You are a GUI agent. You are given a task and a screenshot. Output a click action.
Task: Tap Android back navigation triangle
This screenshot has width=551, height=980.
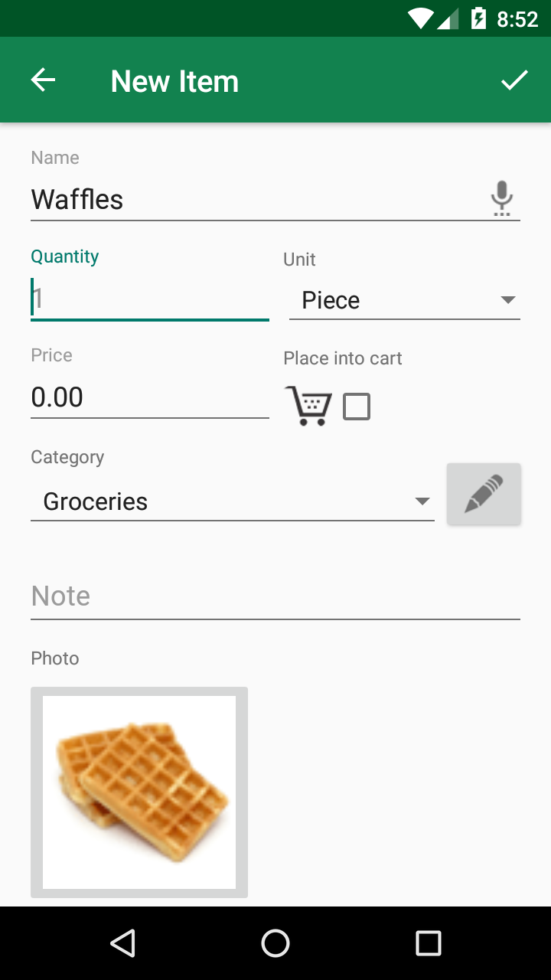pyautogui.click(x=122, y=943)
